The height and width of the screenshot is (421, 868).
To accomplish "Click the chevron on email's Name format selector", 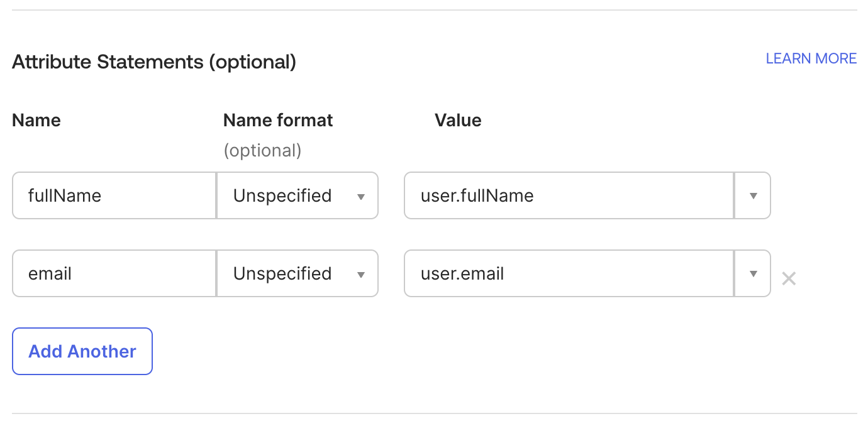I will tap(361, 273).
